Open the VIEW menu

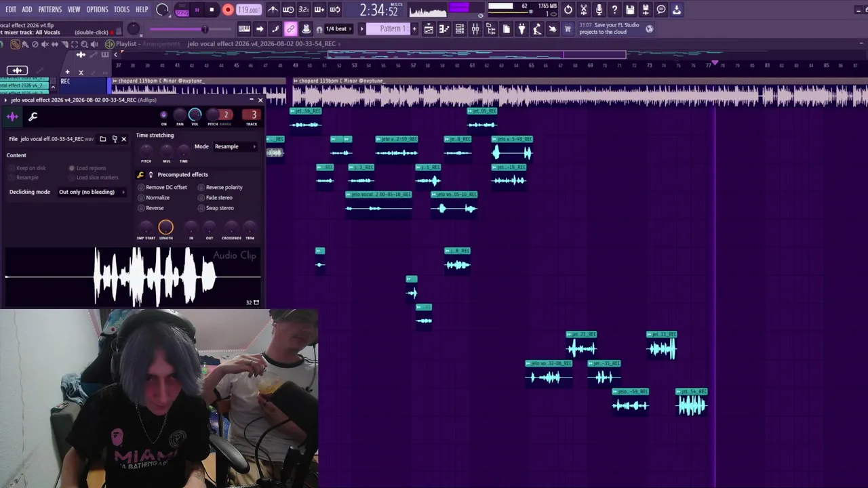[74, 9]
